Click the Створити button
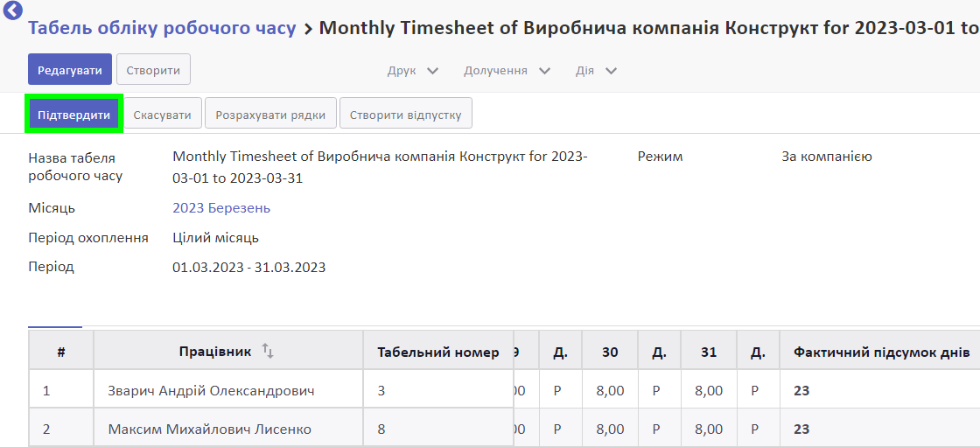 tap(153, 69)
